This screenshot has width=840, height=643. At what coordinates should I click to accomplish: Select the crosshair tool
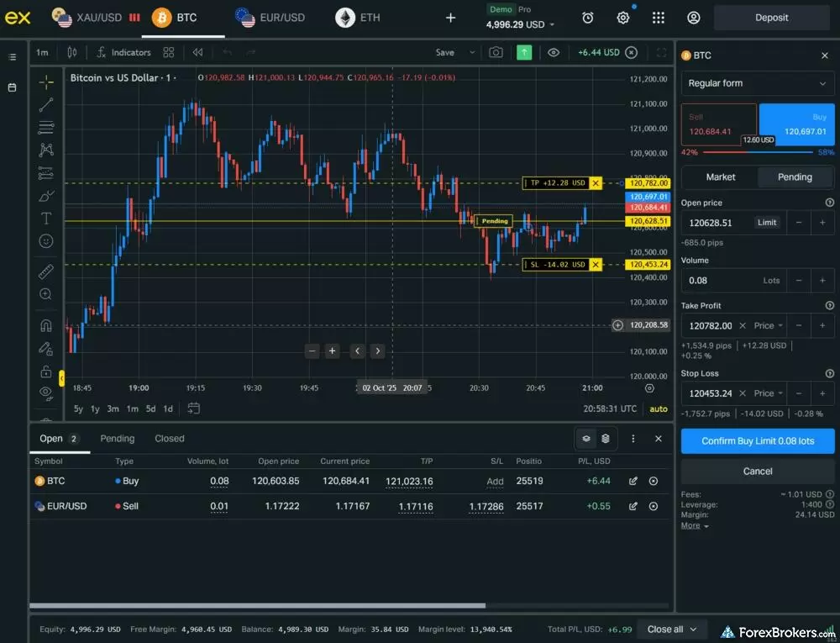click(45, 82)
